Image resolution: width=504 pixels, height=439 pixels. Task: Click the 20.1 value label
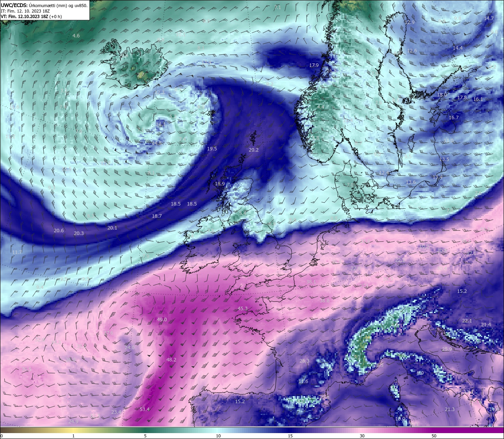click(112, 228)
